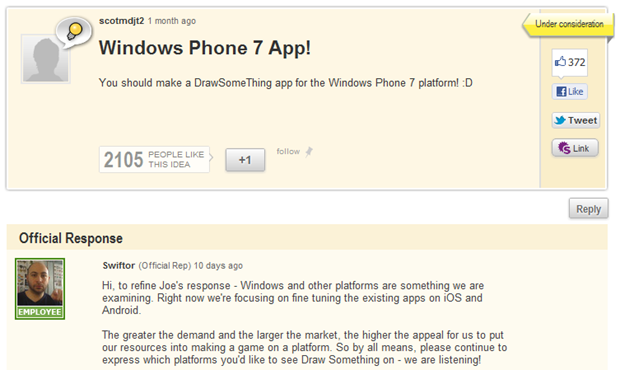Click the Facebook Like button
This screenshot has height=370, width=620.
[570, 92]
